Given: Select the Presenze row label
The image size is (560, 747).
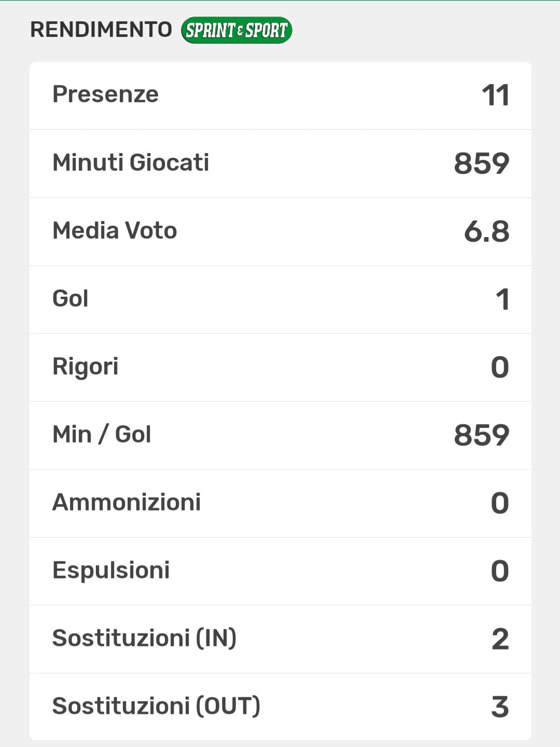Looking at the screenshot, I should [105, 94].
